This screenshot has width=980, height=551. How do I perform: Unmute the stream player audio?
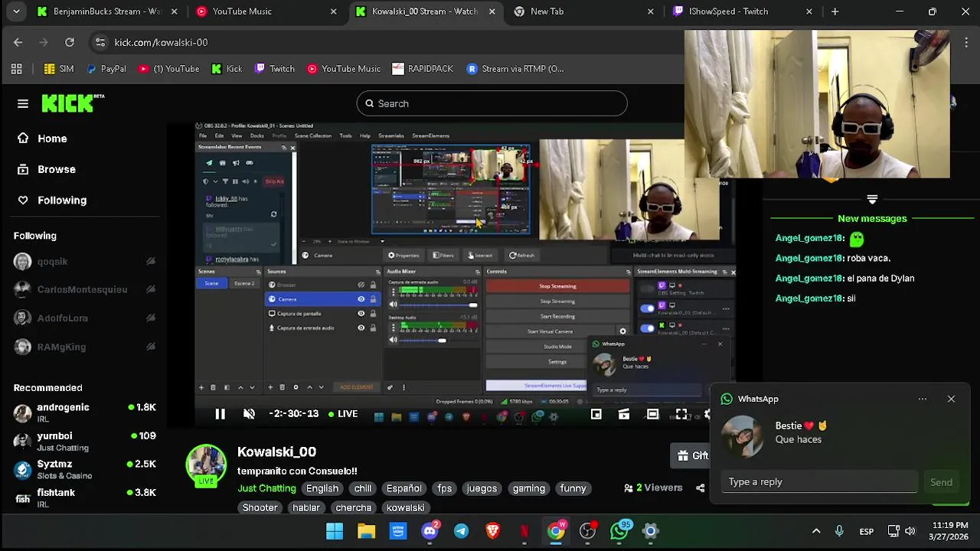tap(249, 414)
